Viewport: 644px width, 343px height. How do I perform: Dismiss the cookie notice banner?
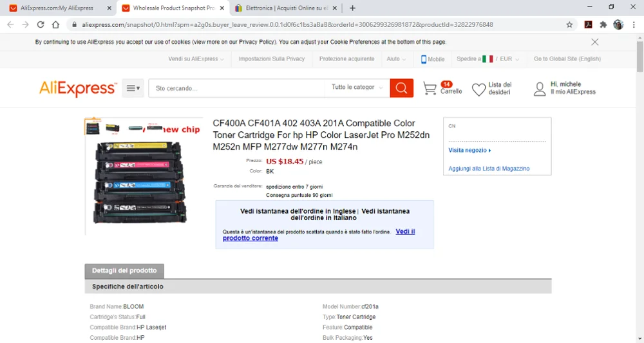click(x=594, y=42)
